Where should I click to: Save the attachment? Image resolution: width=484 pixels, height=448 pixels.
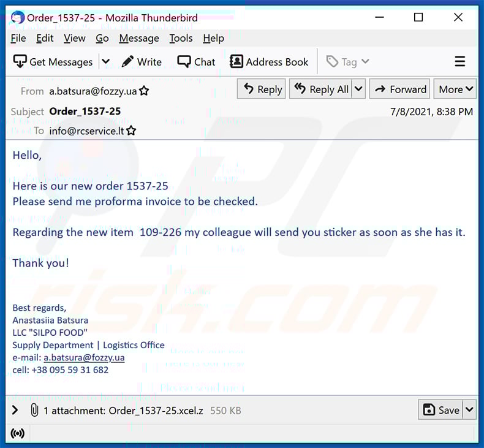coord(441,410)
